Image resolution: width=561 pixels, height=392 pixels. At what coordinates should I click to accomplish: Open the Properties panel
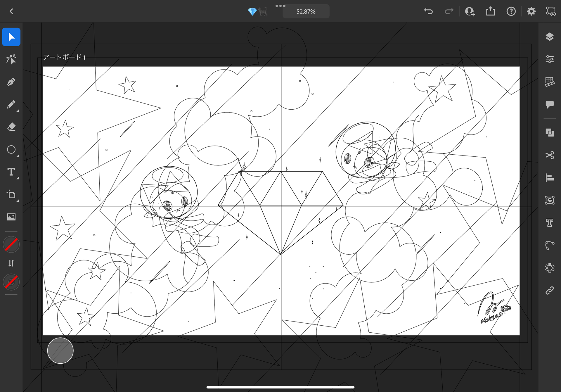pos(550,59)
